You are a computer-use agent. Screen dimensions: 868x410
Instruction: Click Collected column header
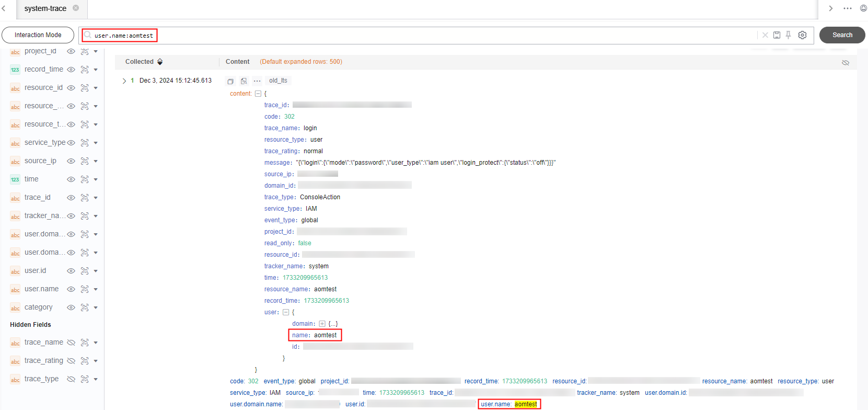click(140, 62)
